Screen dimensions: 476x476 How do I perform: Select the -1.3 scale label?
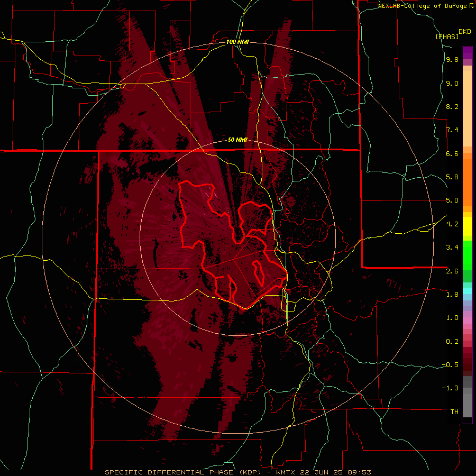click(450, 388)
